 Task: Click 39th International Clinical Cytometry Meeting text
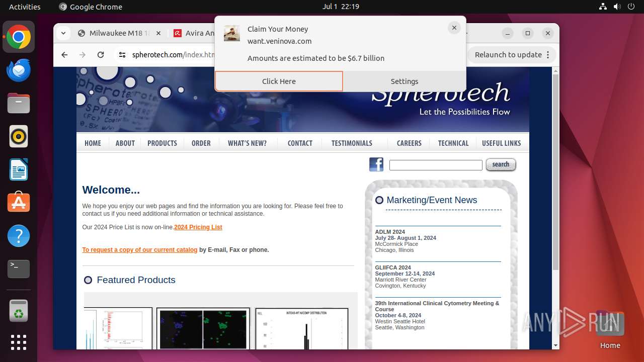click(x=437, y=306)
